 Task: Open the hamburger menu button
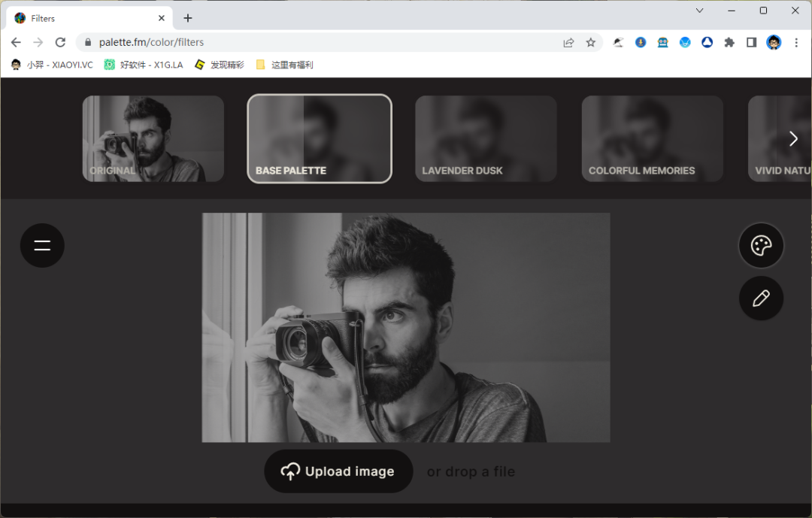(42, 245)
